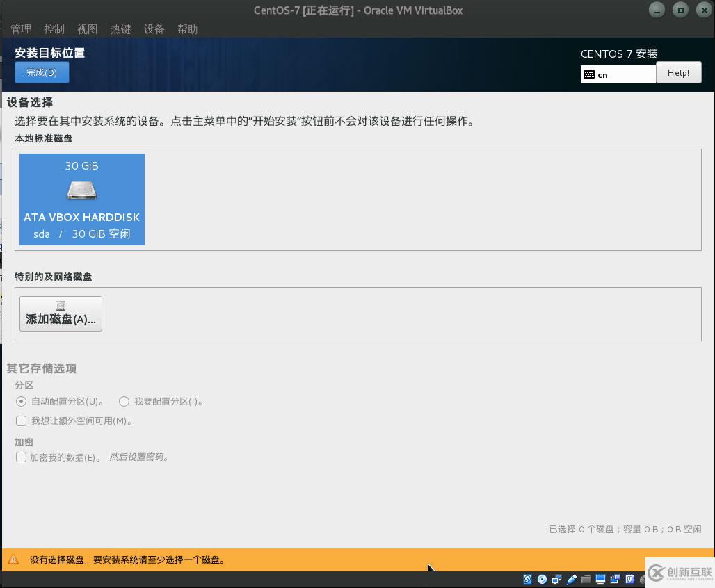Click the shared folders status icon
The image size is (715, 588).
point(586,580)
